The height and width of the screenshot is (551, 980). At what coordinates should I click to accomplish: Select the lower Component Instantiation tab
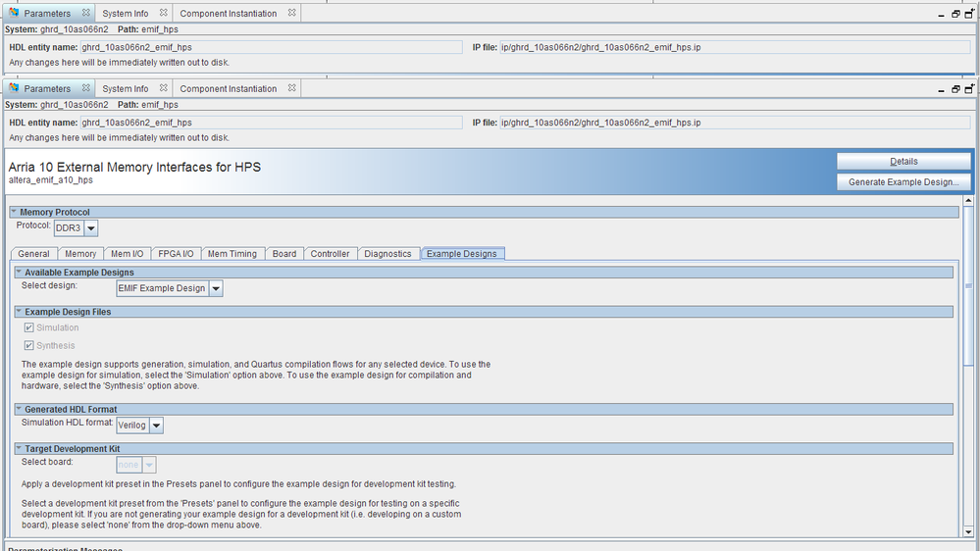pyautogui.click(x=229, y=88)
